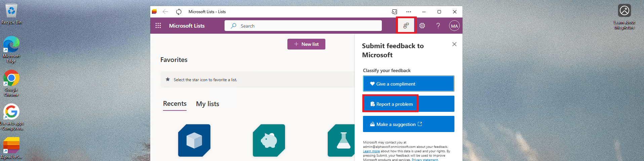
Task: Click the Favorites heading text
Action: coord(174,60)
